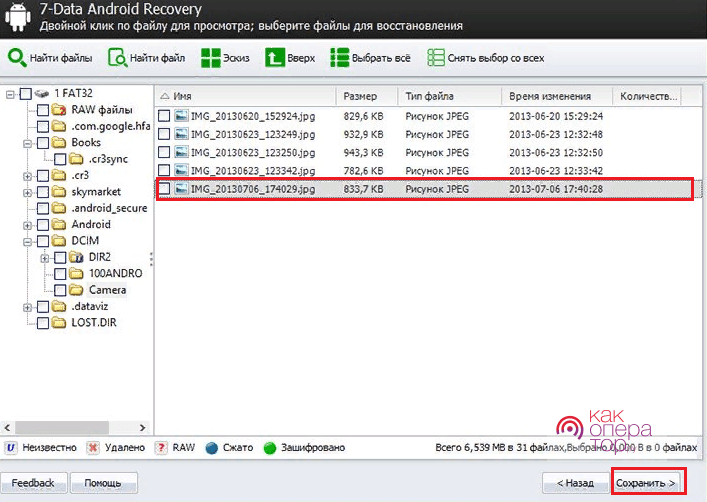707x502 pixels.
Task: Click the JPEG icon of IMG_20130623_123342.jpg
Action: coord(181,170)
